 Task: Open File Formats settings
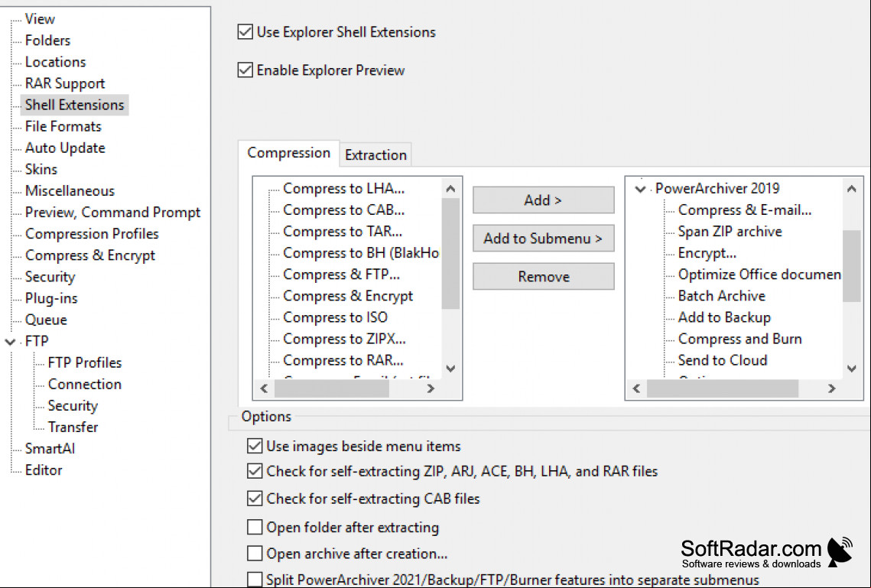point(63,127)
